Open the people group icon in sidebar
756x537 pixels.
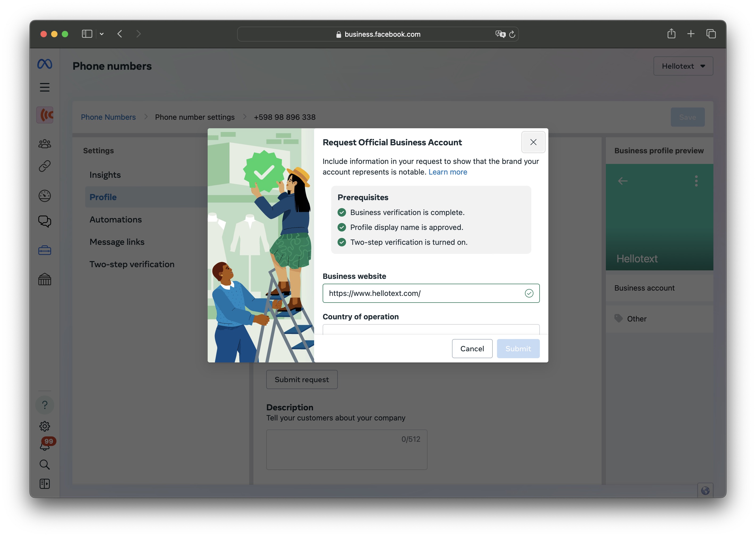click(x=45, y=143)
